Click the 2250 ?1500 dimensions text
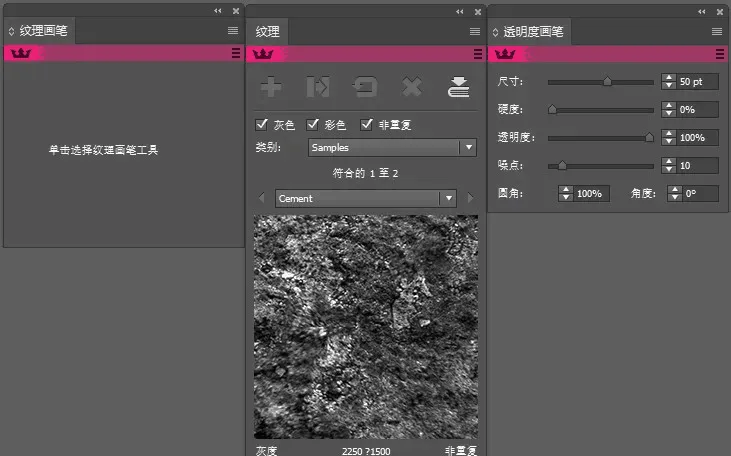 (x=366, y=451)
